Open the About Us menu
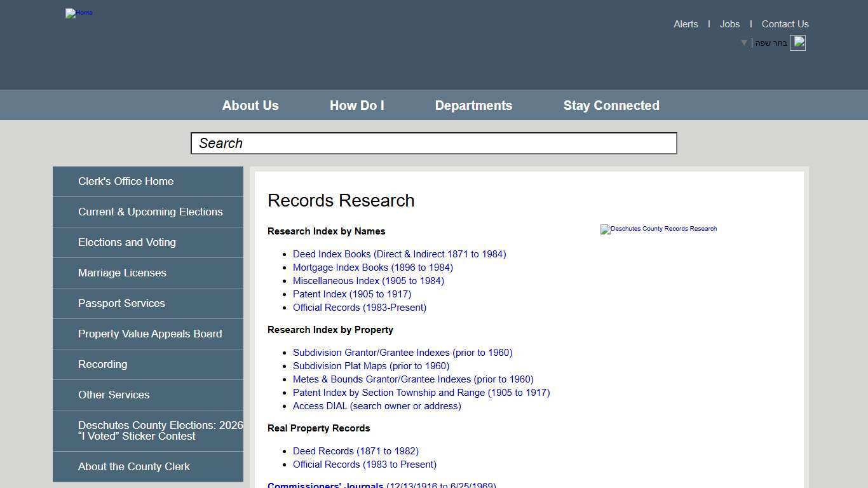 pos(250,105)
